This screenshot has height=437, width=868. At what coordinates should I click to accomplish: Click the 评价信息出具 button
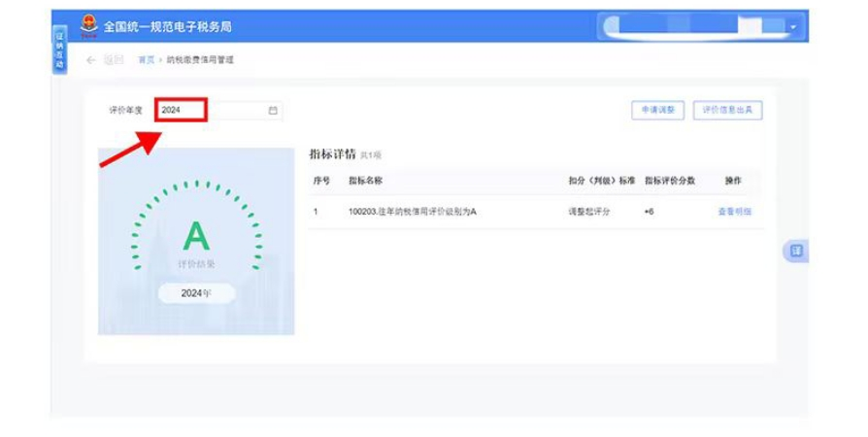pos(727,111)
